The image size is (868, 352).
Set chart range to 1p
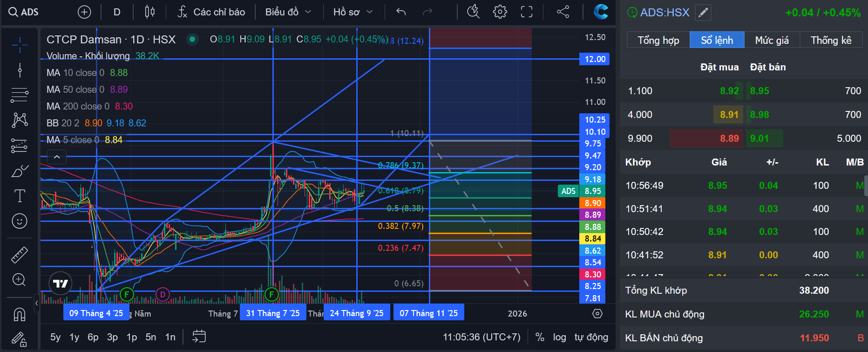tap(132, 337)
